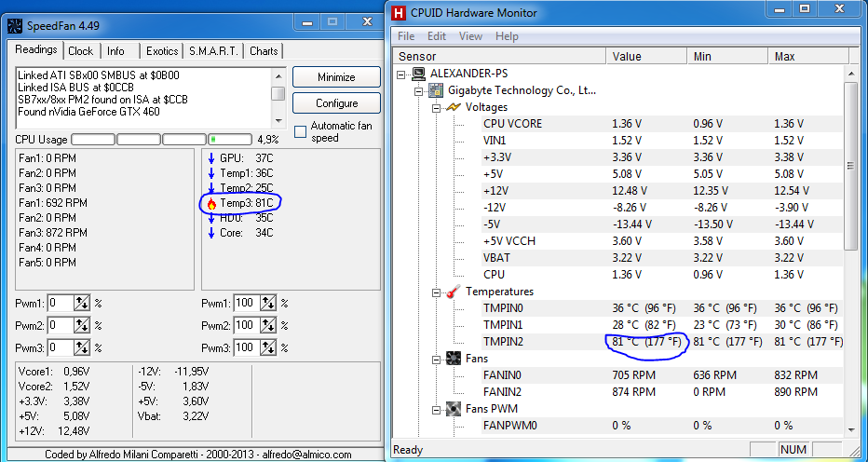
Task: Click the right Pwm1 value field showing 100
Action: 247,303
